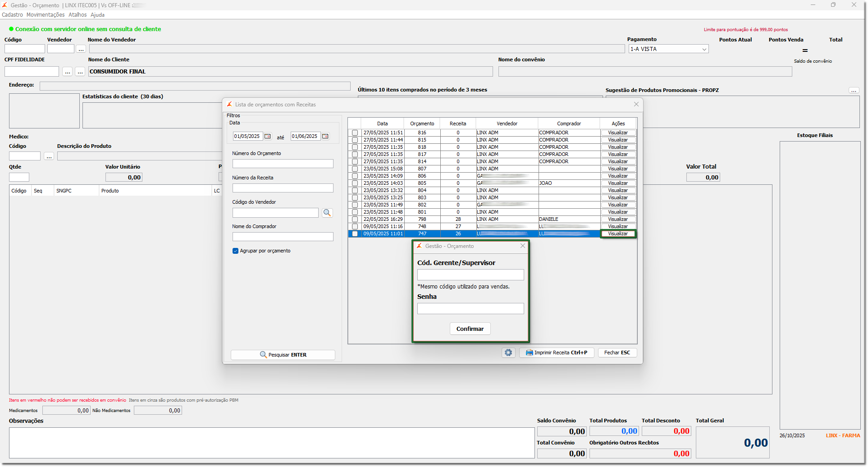The width and height of the screenshot is (868, 467).
Task: Click the vendor lookup ellipsis button
Action: [x=81, y=49]
